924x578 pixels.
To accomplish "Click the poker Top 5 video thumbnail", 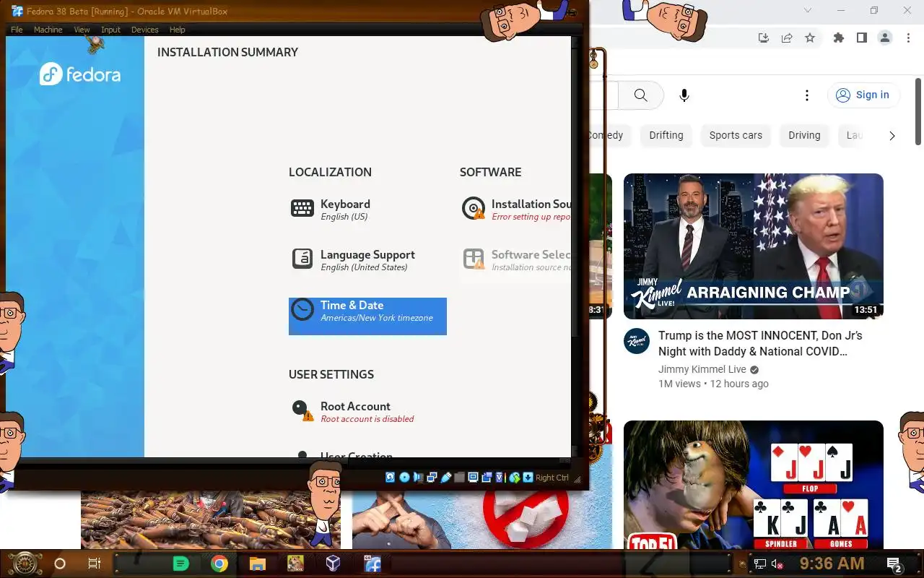I will 754,485.
